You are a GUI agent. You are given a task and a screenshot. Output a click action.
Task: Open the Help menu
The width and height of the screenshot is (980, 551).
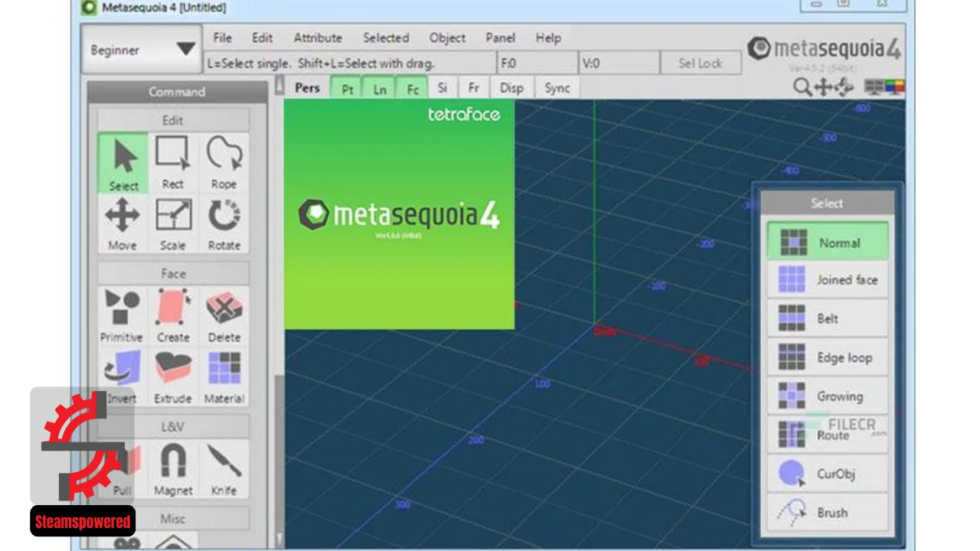pos(548,37)
